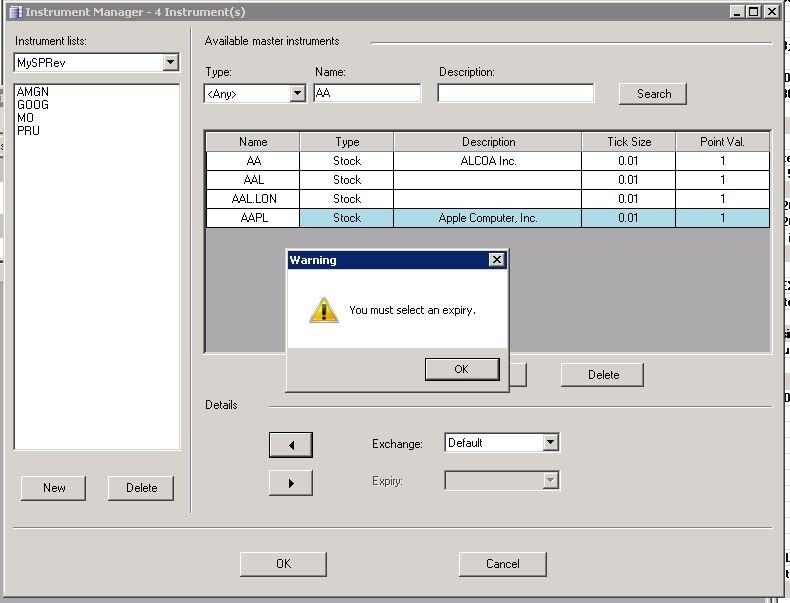Click the Type column header

347,142
